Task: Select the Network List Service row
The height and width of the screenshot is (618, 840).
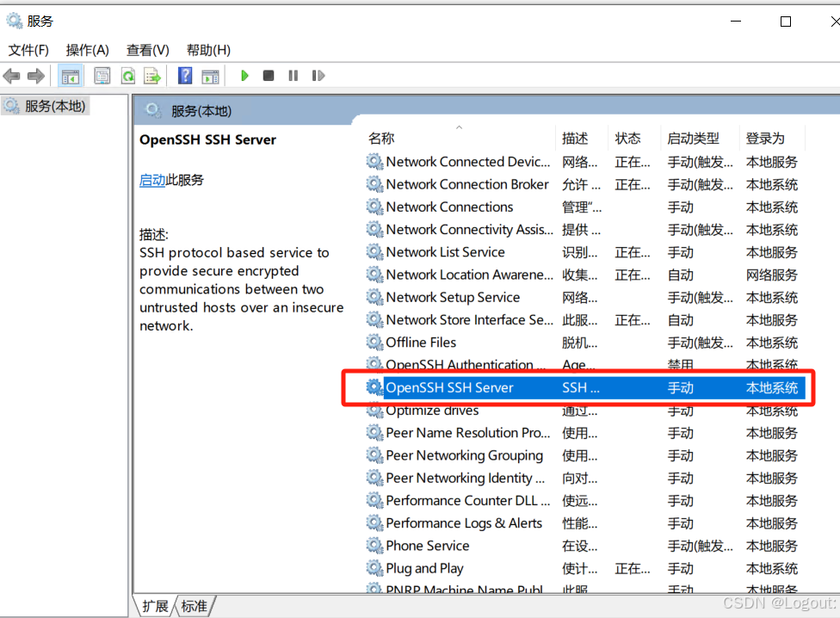Action: 585,251
